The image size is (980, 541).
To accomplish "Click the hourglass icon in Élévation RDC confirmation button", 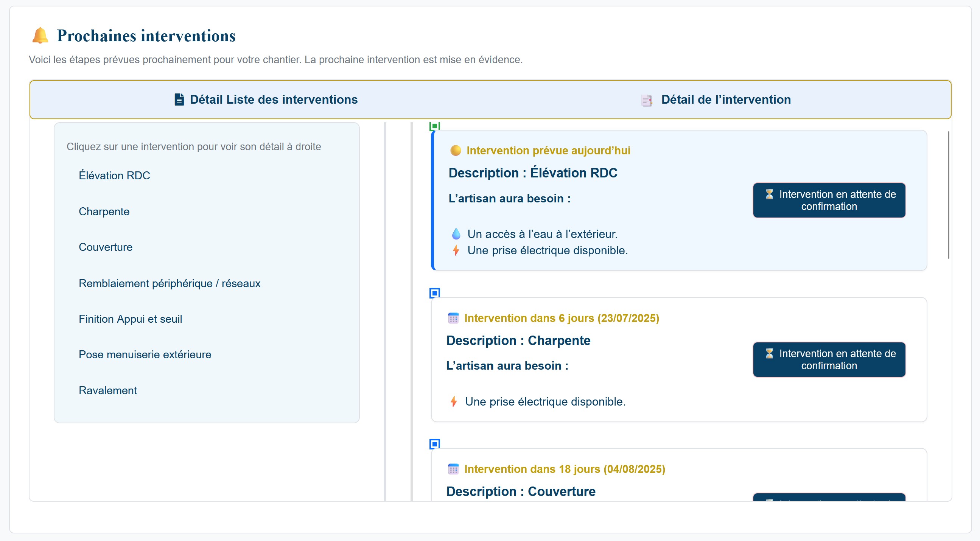I will [x=770, y=194].
